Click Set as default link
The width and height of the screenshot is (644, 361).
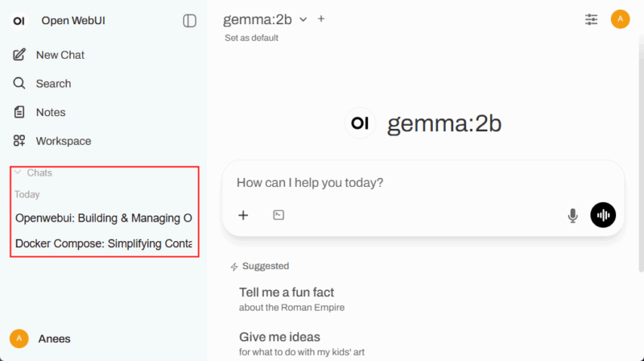251,38
